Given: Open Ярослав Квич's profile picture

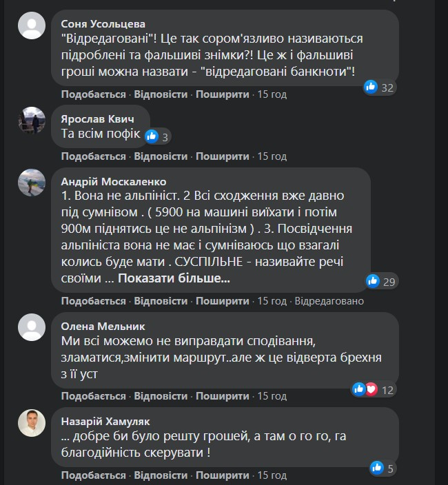Looking at the screenshot, I should pos(32,120).
